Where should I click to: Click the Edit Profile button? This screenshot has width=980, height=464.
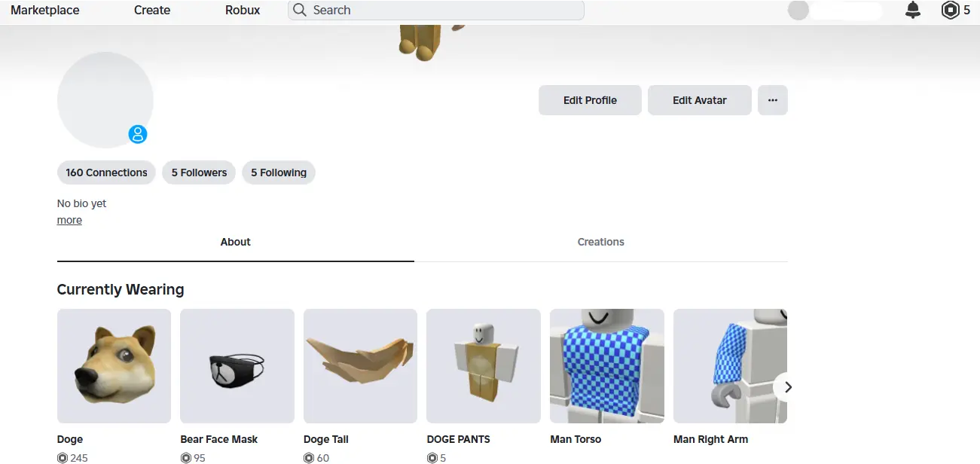(590, 100)
